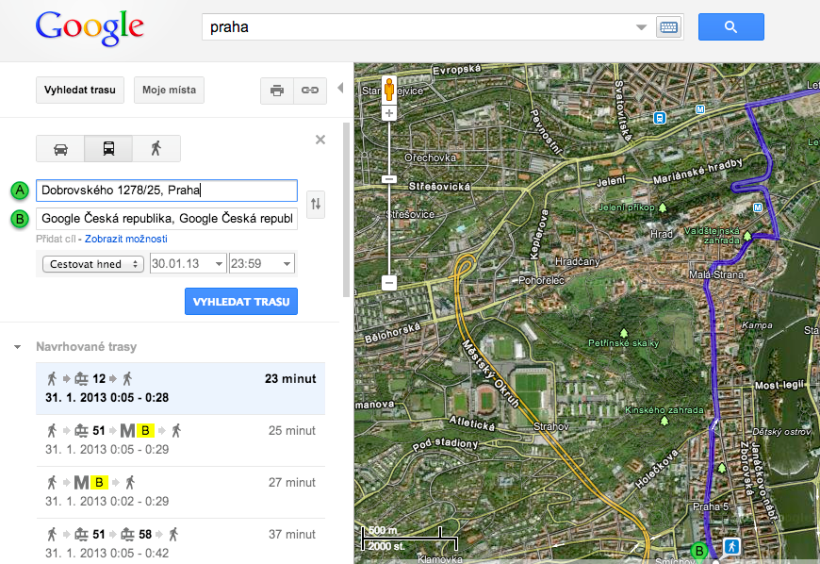Click the Dobrovského 1278/25 start field

[167, 190]
